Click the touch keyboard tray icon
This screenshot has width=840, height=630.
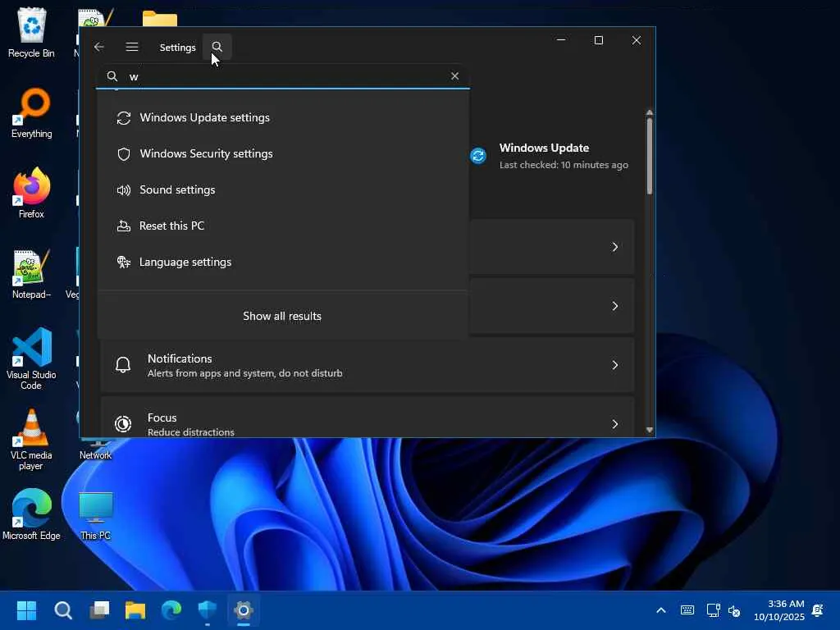pos(687,610)
